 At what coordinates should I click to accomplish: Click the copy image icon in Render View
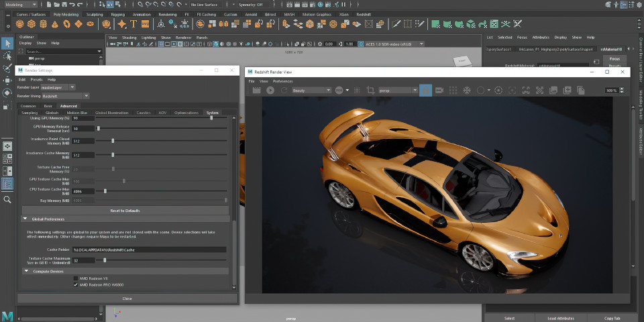581,90
